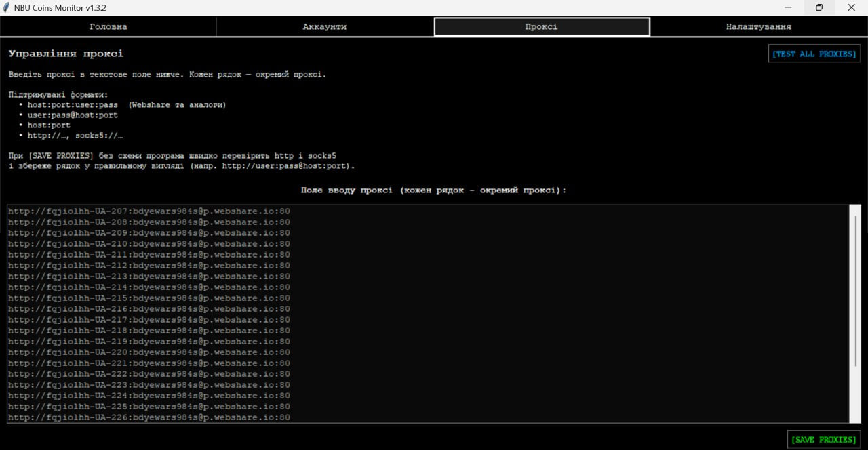Open the Аккаунти tab
868x450 pixels.
click(x=325, y=26)
